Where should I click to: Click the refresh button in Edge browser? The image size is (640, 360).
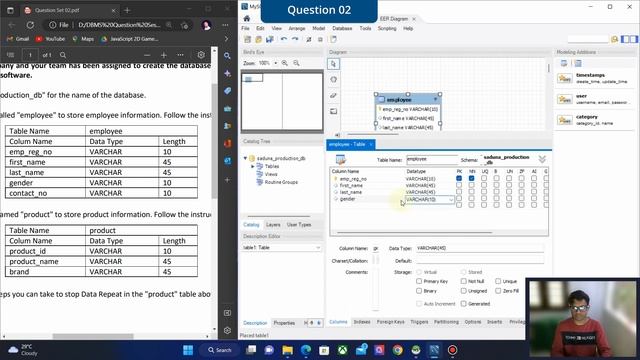30,25
